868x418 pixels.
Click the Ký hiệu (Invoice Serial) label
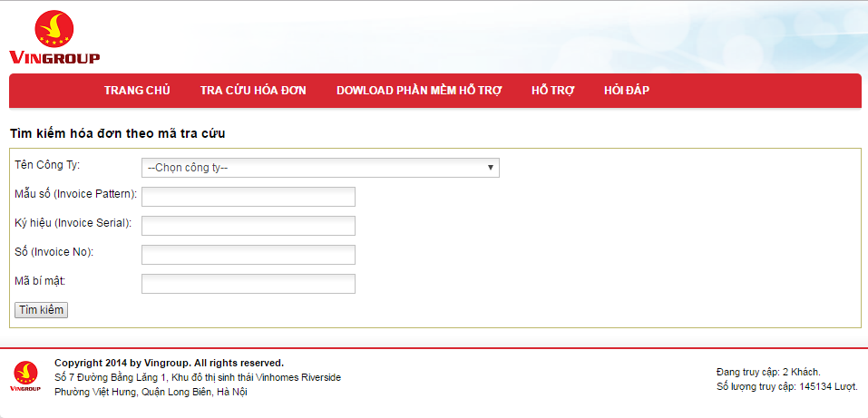pos(73,223)
